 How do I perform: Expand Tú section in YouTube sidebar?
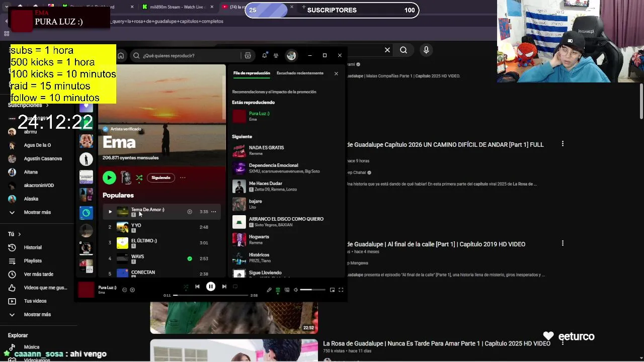click(x=14, y=234)
